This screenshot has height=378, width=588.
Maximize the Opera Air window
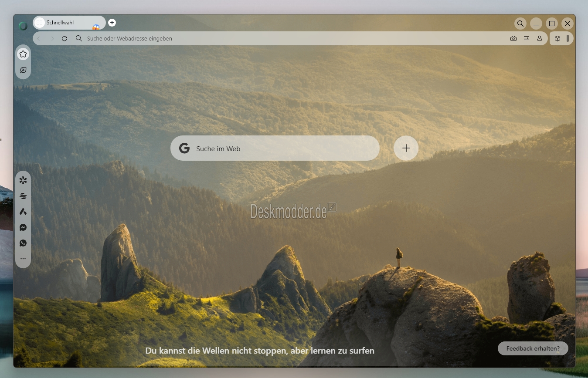tap(552, 24)
